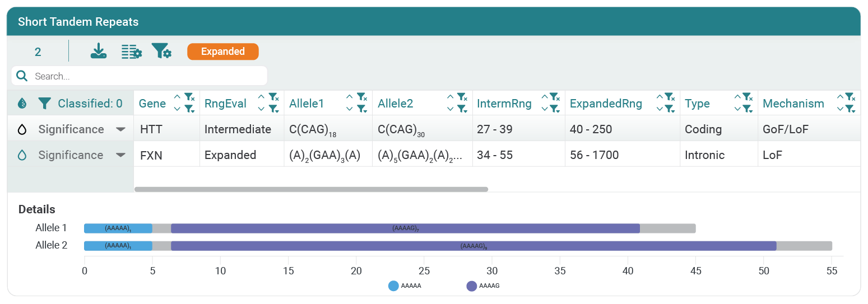Click the filter icon next to Classified
Viewport: 868px width, 304px height.
coord(45,104)
